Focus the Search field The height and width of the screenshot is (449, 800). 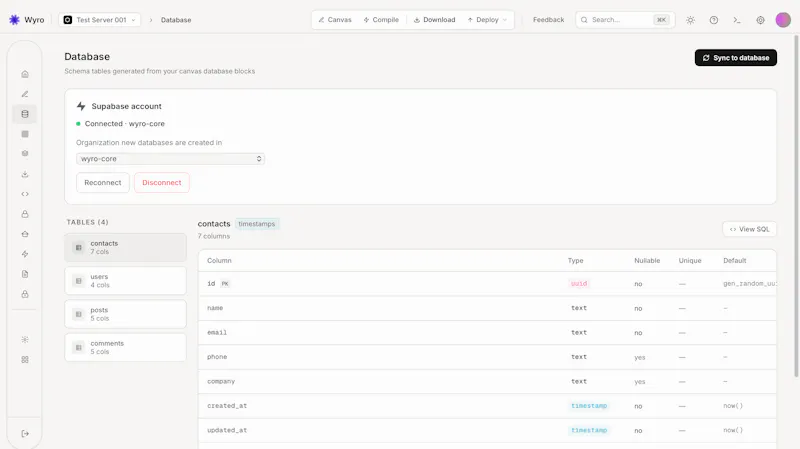(x=625, y=20)
